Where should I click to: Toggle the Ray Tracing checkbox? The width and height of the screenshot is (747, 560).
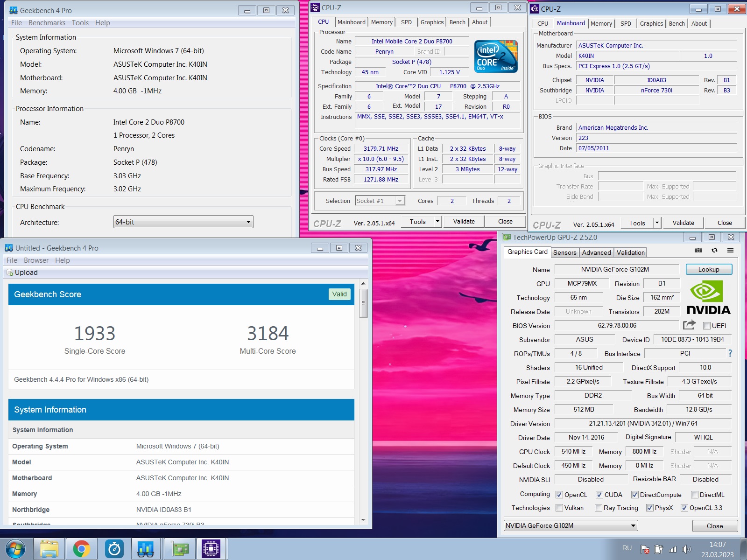[599, 508]
